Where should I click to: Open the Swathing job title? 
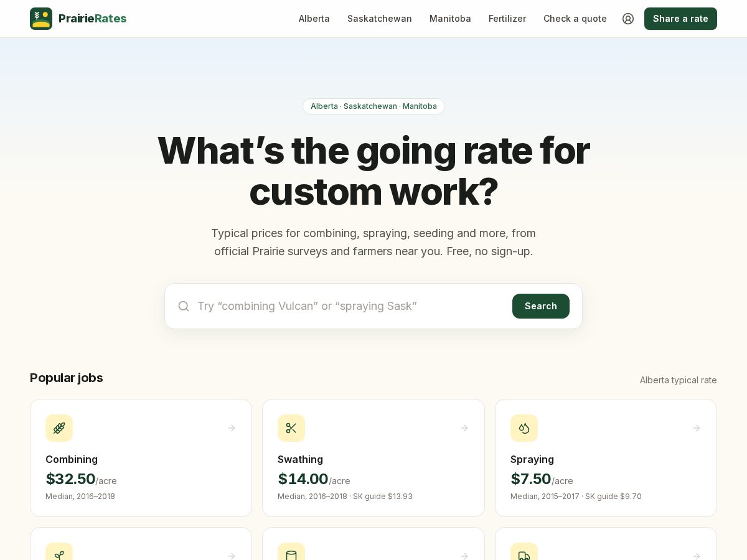pos(300,459)
